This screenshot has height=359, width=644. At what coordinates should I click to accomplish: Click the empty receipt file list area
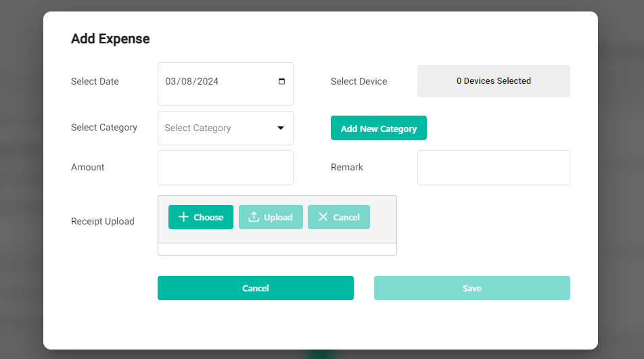click(277, 249)
